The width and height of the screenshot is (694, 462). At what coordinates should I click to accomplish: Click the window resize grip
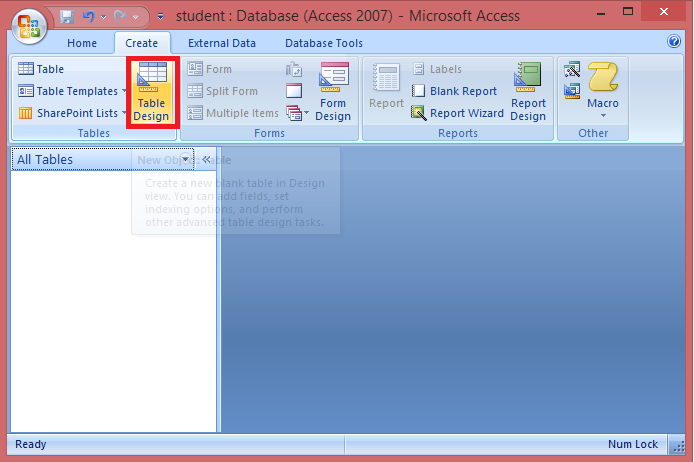pyautogui.click(x=679, y=447)
